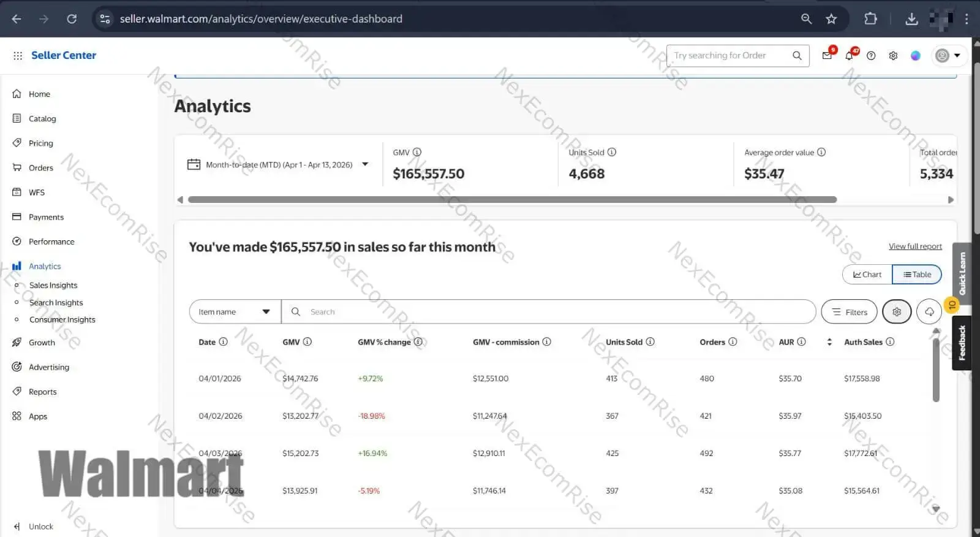Screen dimensions: 980x537
Task: Switch to Table view
Action: (x=917, y=275)
